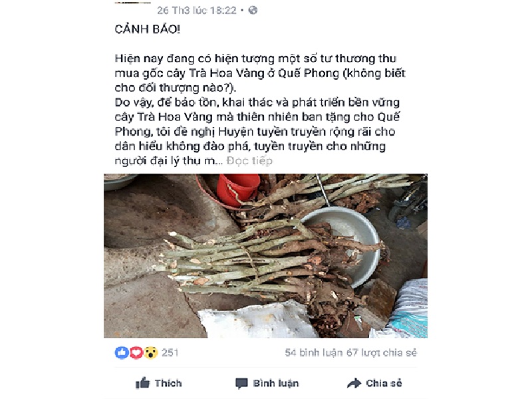Click the share arrow icon
This screenshot has width=532, height=399.
tap(354, 383)
